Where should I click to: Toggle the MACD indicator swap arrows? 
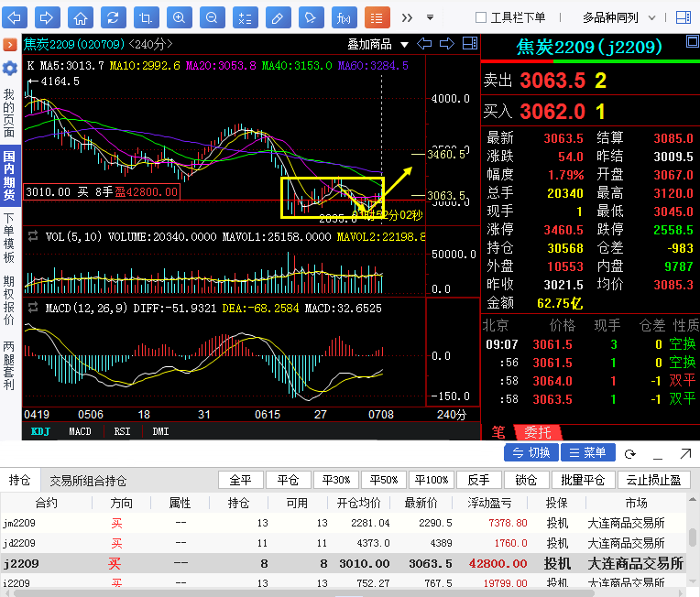[x=33, y=309]
